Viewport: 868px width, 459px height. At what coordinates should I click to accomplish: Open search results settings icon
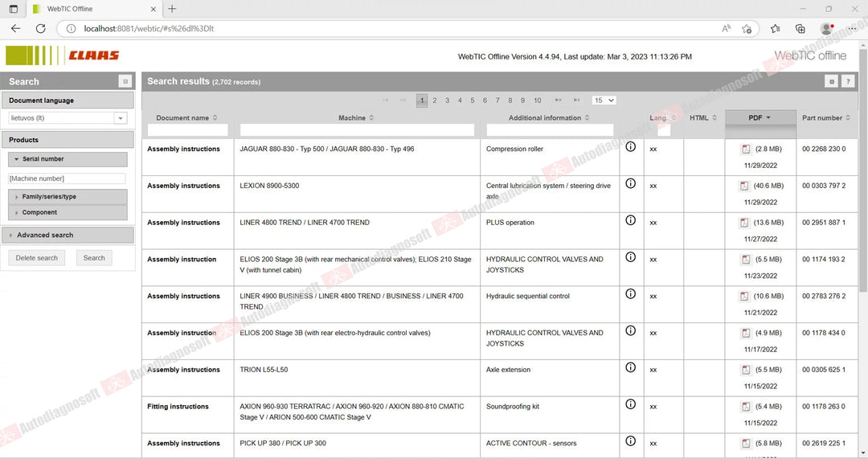coord(832,81)
